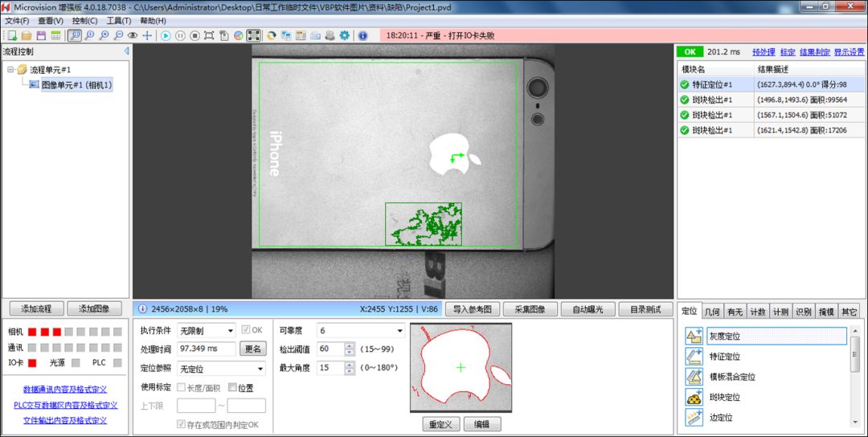Viewport: 868px width, 437px height.
Task: Click the user account toolbar icon
Action: [x=330, y=35]
